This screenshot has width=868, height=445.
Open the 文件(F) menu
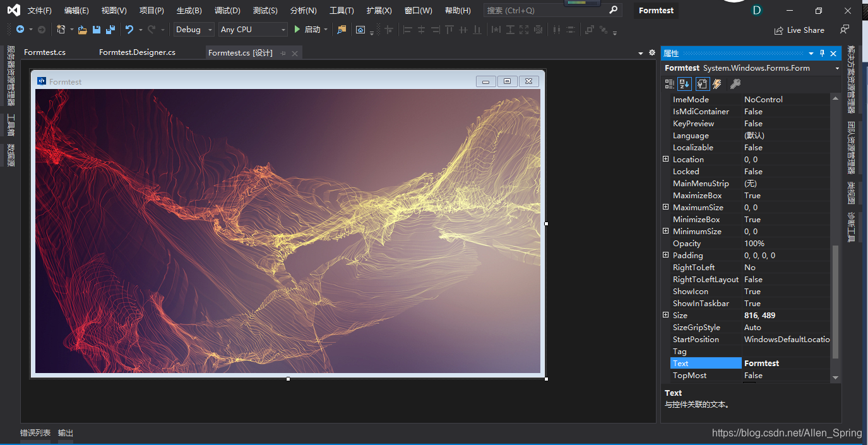39,11
